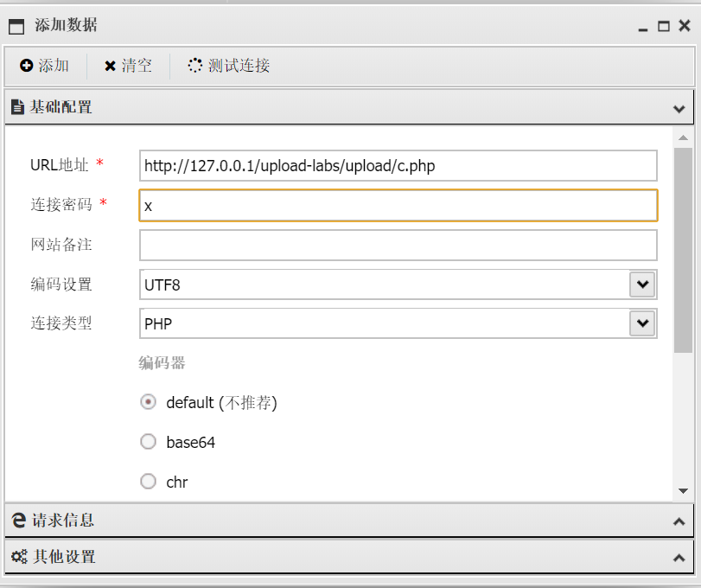The height and width of the screenshot is (588, 701).
Task: Click the gears icon in 其他设置 header
Action: tap(19, 557)
